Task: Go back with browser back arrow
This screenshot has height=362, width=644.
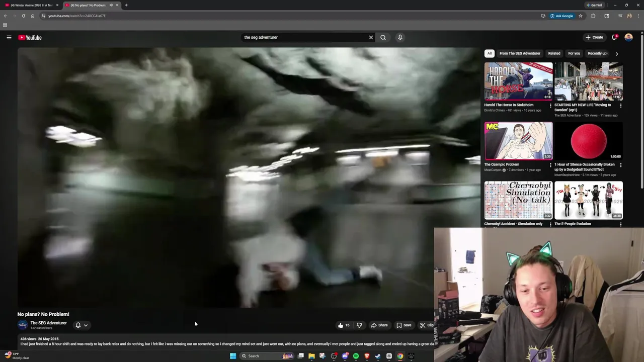Action: 5,16
